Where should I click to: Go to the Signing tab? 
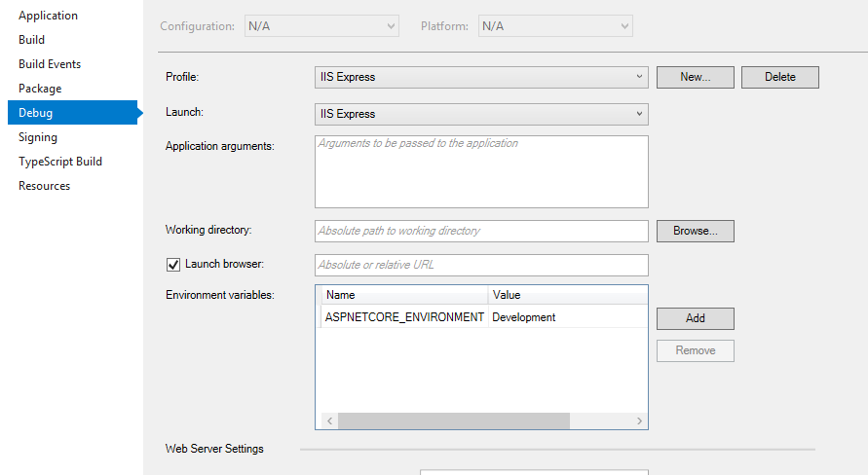38,137
